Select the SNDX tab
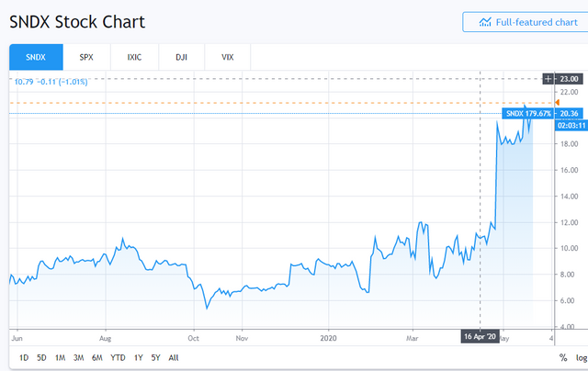The width and height of the screenshot is (588, 371). (x=37, y=57)
